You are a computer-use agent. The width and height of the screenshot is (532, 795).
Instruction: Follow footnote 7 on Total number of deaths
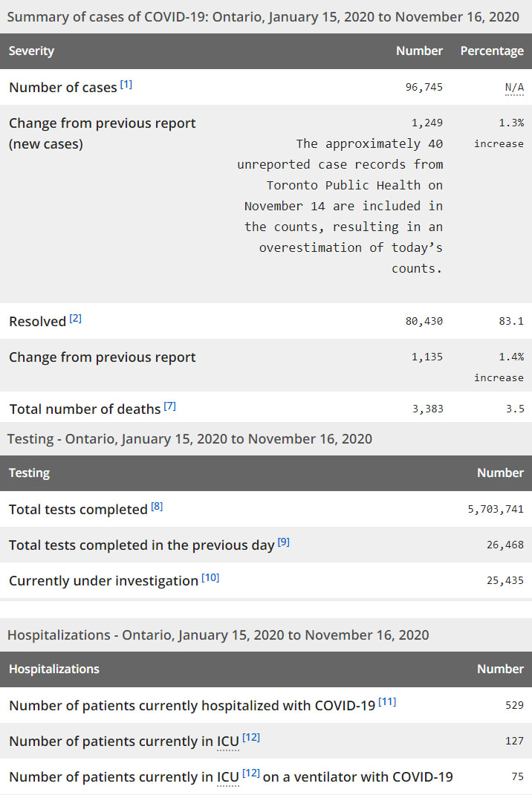pyautogui.click(x=170, y=406)
